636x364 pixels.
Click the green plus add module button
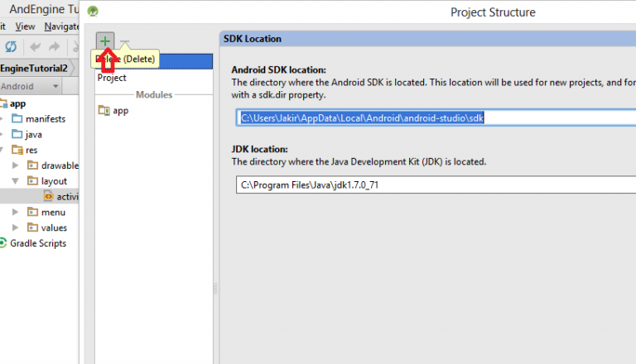pos(105,41)
